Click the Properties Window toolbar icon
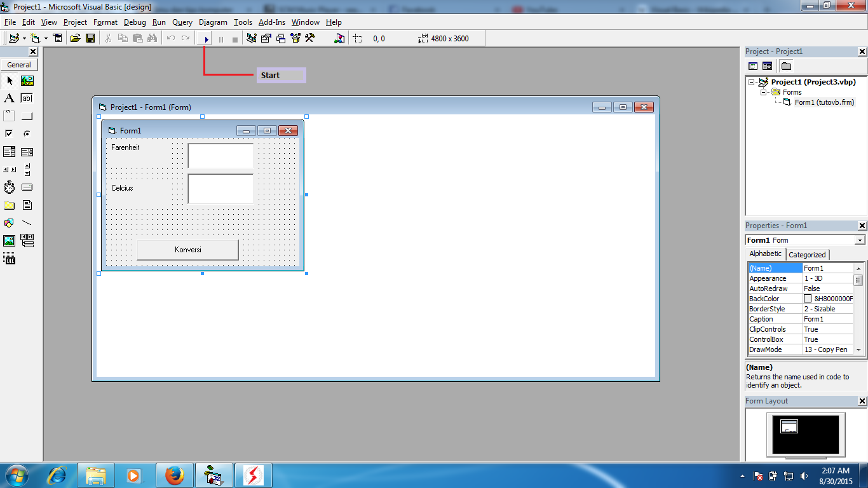The image size is (868, 488). 266,38
